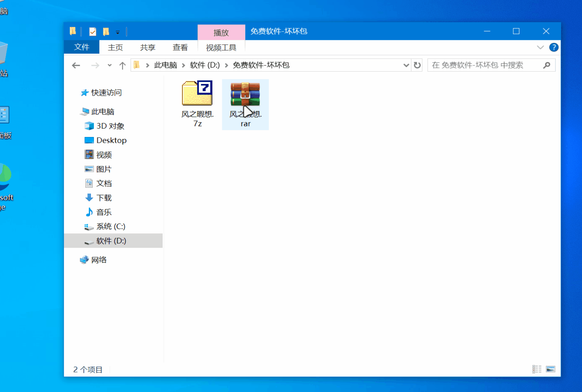Click the help question mark button
This screenshot has height=392, width=582.
point(554,47)
